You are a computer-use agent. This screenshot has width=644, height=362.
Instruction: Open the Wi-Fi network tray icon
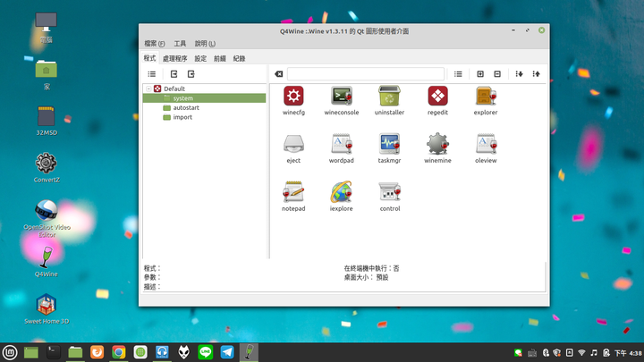pos(581,352)
